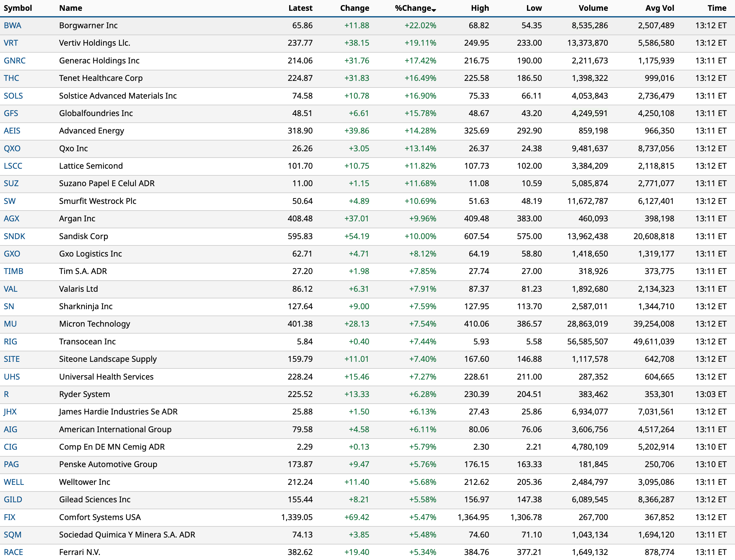Open the RACE Ferrari symbol link

click(x=13, y=552)
